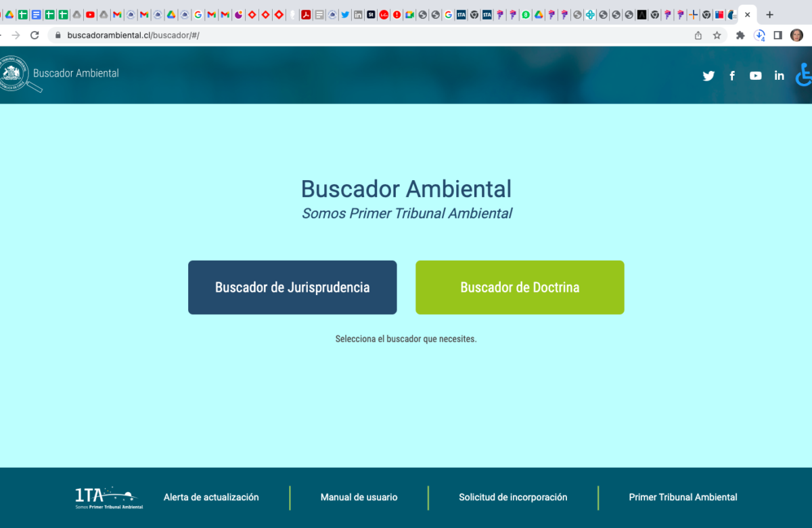
Task: Open the accessibility wheelchair icon menu
Action: point(804,74)
